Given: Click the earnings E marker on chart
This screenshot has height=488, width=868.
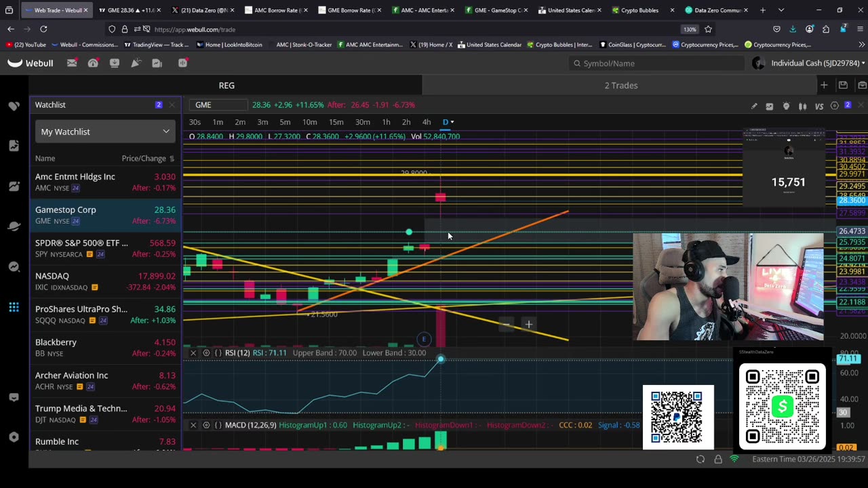Looking at the screenshot, I should (424, 339).
